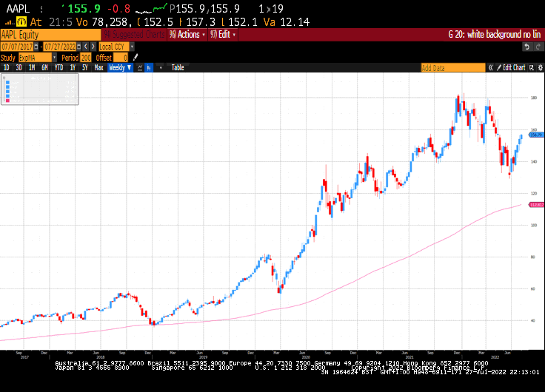Click the first blue legend color swatch
The image size is (545, 392).
coord(7,83)
